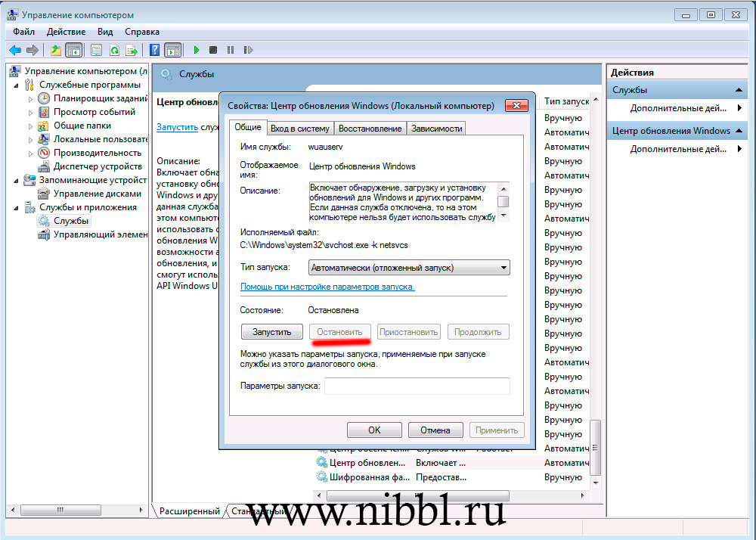Screen dimensions: 756x540
Task: Click the Back arrow toolbar icon
Action: click(15, 50)
